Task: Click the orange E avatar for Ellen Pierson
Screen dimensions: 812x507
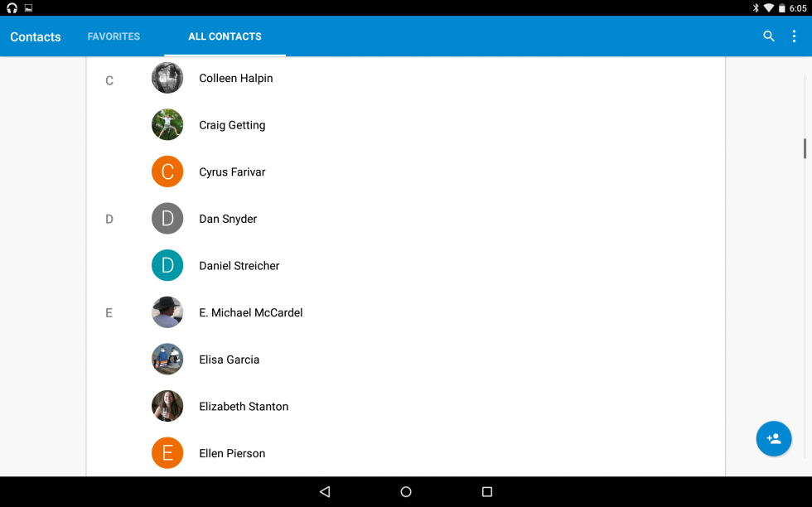Action: click(x=167, y=452)
